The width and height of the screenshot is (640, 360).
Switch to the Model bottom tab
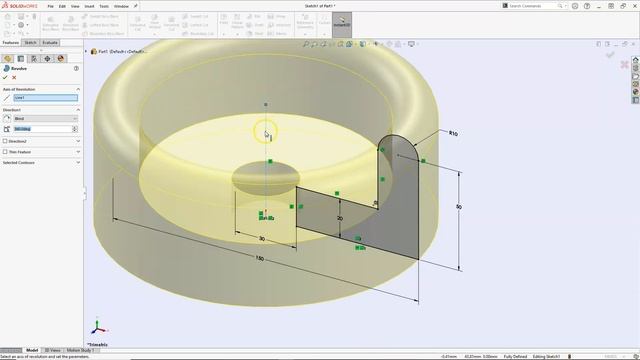pyautogui.click(x=32, y=350)
